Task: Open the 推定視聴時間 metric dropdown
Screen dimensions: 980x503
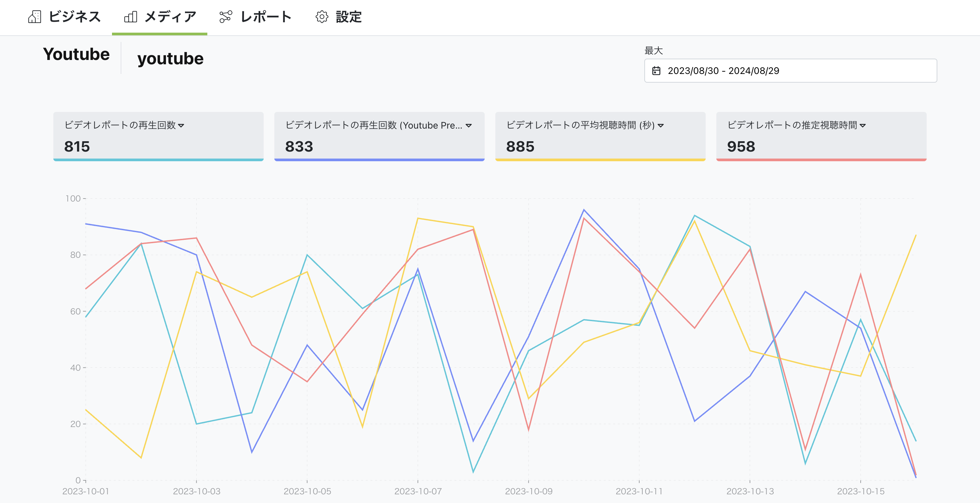Action: [863, 126]
